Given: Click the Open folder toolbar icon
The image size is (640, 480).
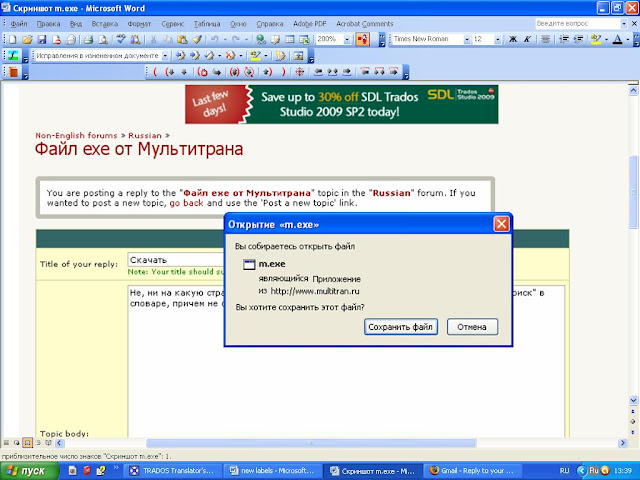Looking at the screenshot, I should click(x=27, y=40).
